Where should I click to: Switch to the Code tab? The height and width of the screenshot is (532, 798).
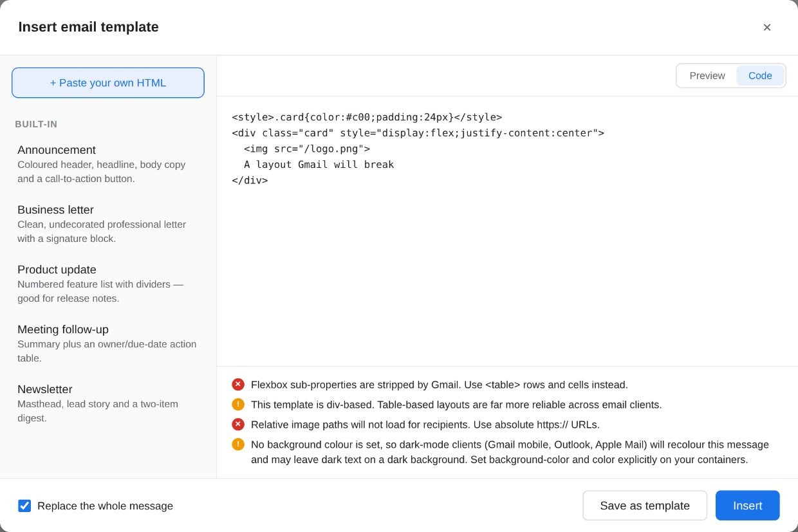click(760, 76)
